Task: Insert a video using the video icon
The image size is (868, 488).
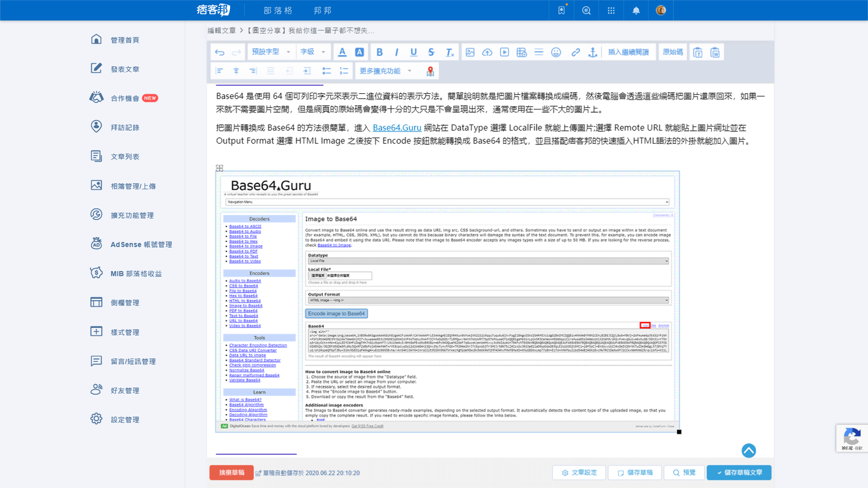Action: point(504,52)
